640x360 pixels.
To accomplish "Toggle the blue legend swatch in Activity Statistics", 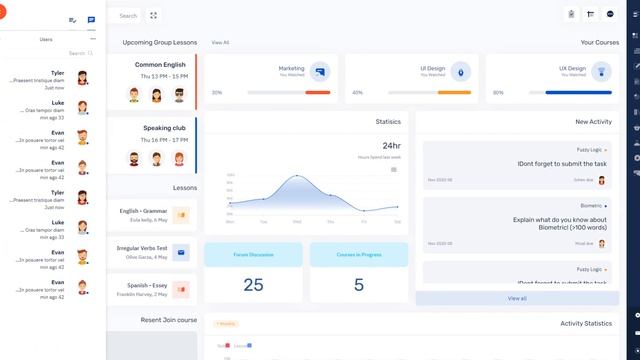I will point(249,346).
